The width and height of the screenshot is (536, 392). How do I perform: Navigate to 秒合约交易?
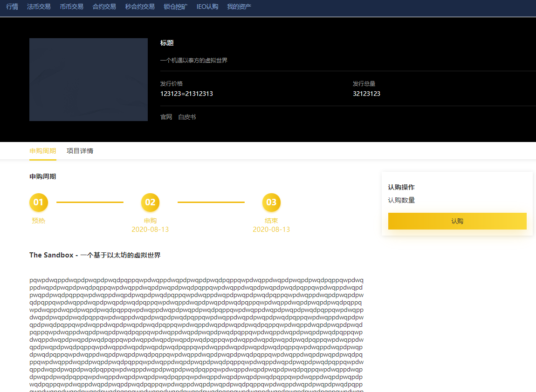(x=140, y=7)
